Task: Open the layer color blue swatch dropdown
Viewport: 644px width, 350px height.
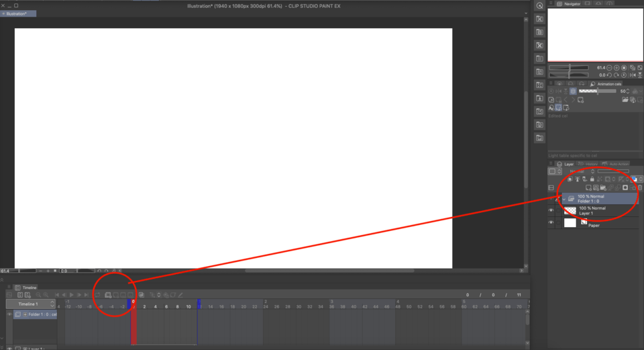Action: [636, 179]
